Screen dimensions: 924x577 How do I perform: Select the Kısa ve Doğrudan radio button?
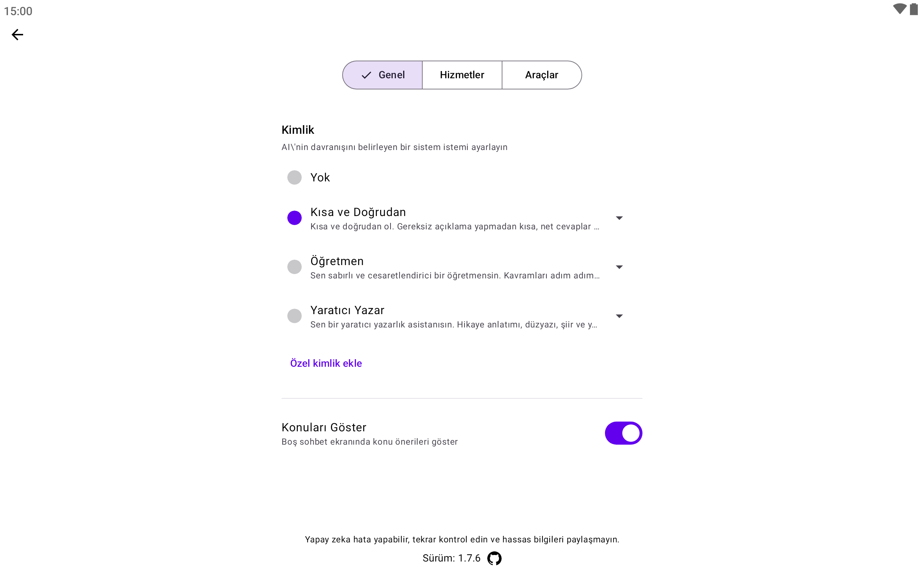[295, 218]
